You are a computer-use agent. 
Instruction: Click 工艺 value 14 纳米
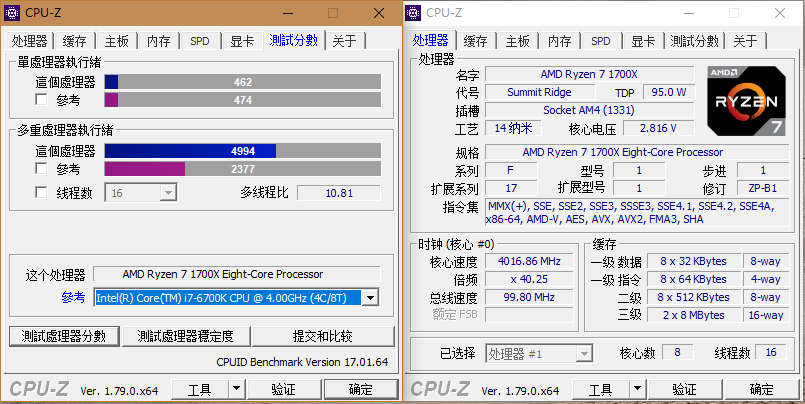click(x=513, y=128)
